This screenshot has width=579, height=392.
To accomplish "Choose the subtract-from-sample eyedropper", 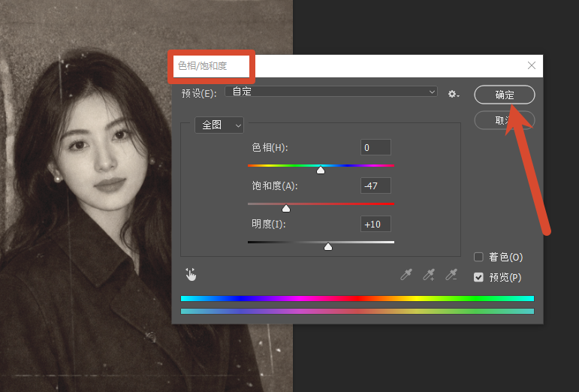I will coord(451,275).
